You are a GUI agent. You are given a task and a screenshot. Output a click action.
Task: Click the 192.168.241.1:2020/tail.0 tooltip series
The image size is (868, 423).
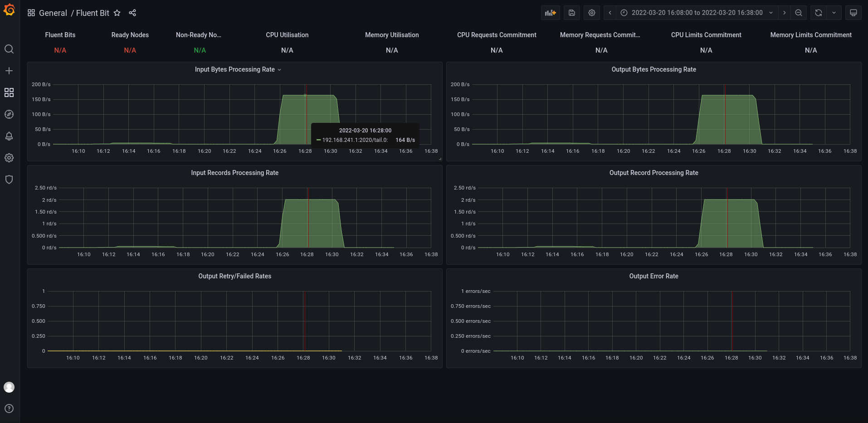355,140
